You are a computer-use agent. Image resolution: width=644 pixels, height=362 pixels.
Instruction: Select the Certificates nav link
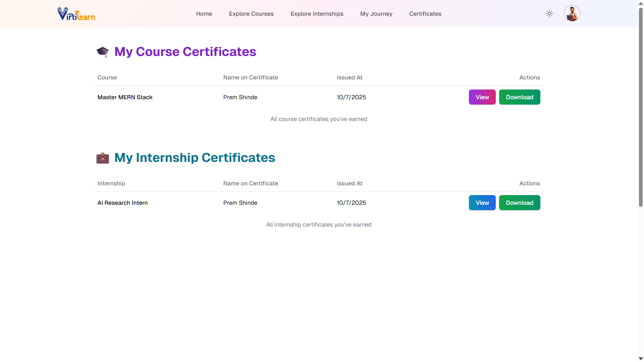425,14
